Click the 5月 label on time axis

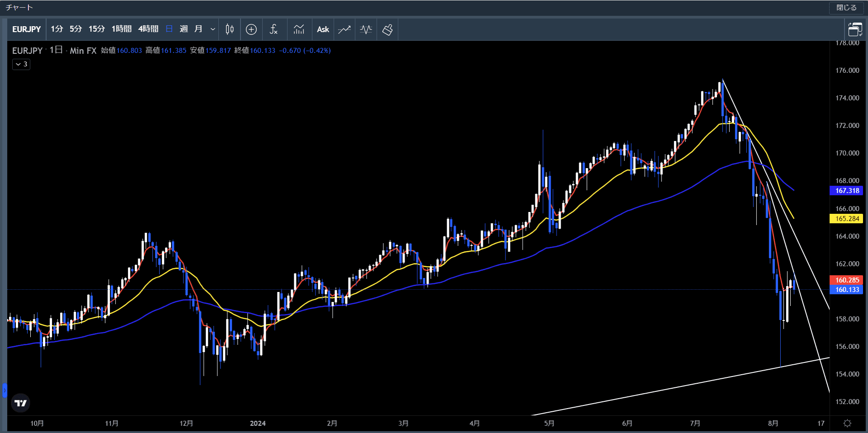(x=549, y=424)
